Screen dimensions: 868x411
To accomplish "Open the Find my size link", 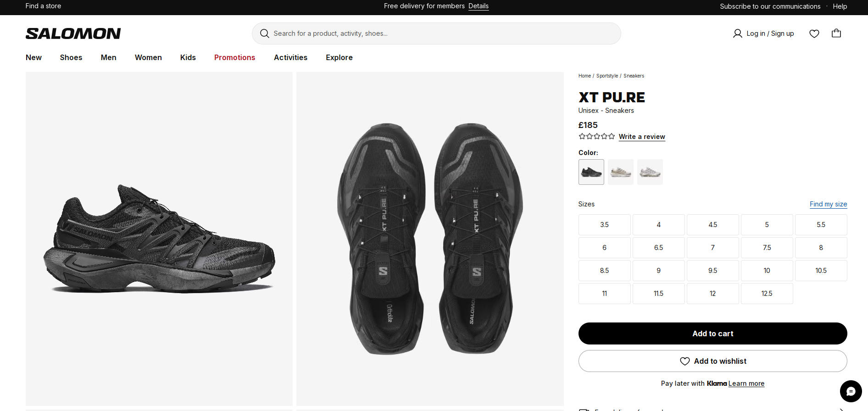I will (828, 204).
